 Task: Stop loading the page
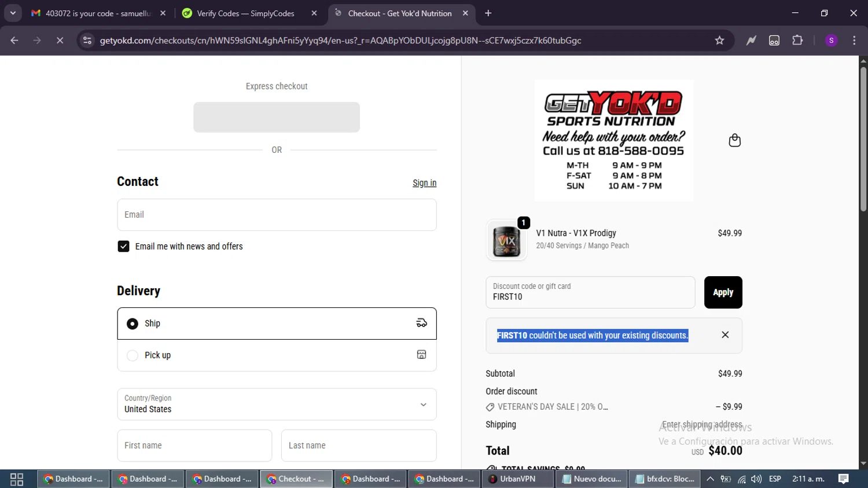(60, 41)
